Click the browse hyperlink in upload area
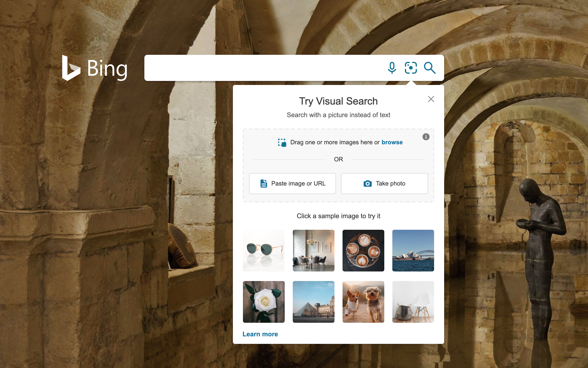 pos(392,142)
